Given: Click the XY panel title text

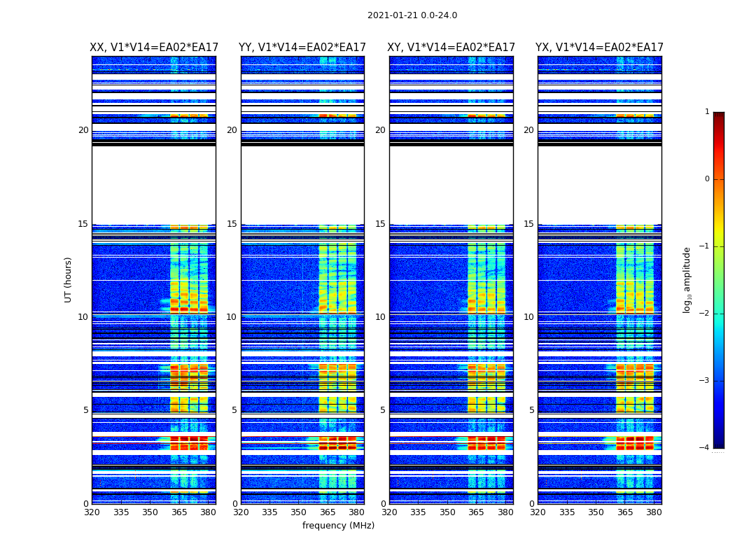Looking at the screenshot, I should [x=451, y=48].
